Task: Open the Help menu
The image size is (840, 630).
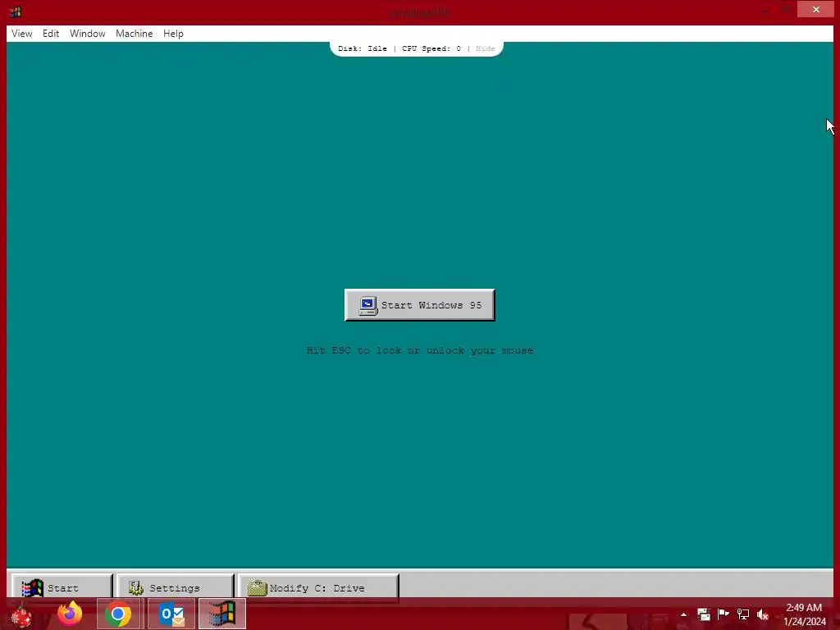Action: coord(173,33)
